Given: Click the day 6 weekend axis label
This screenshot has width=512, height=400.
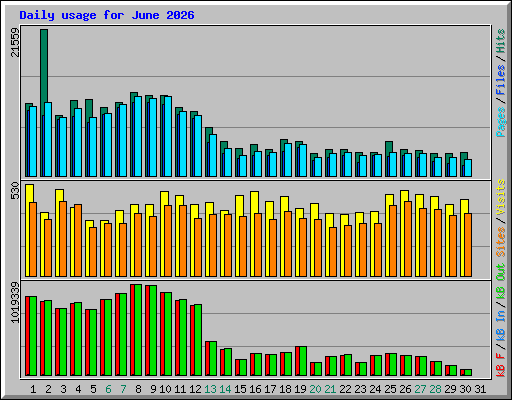Looking at the screenshot, I should pyautogui.click(x=108, y=389).
